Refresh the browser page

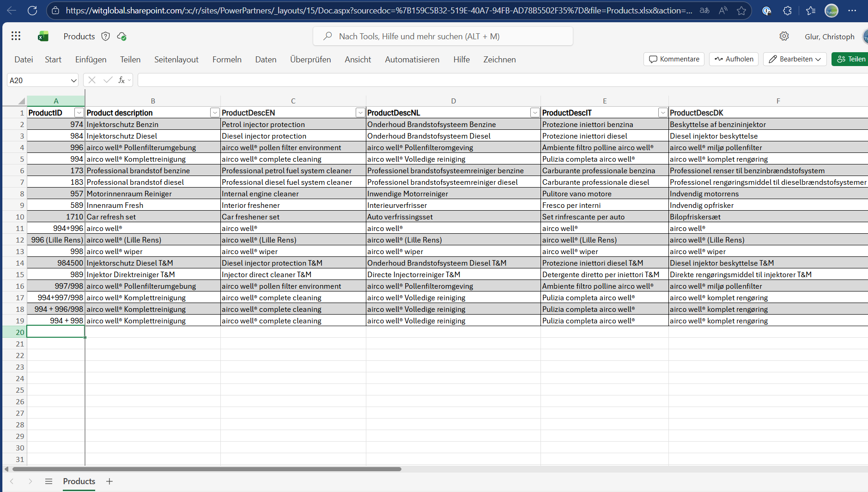click(x=32, y=10)
